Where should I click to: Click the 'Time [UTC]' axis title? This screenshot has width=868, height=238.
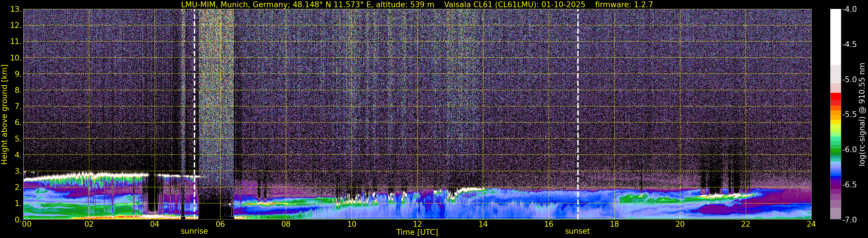417,232
